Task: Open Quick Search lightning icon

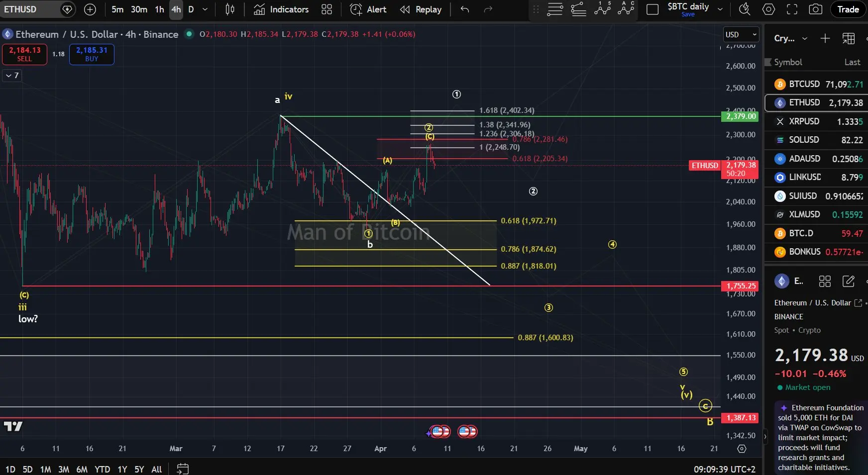Action: tap(745, 9)
